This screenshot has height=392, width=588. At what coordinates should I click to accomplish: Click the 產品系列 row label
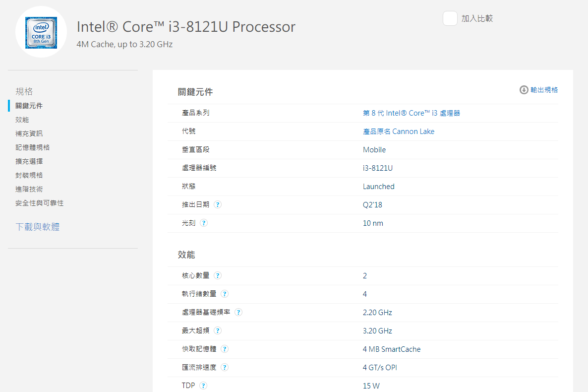pyautogui.click(x=196, y=113)
